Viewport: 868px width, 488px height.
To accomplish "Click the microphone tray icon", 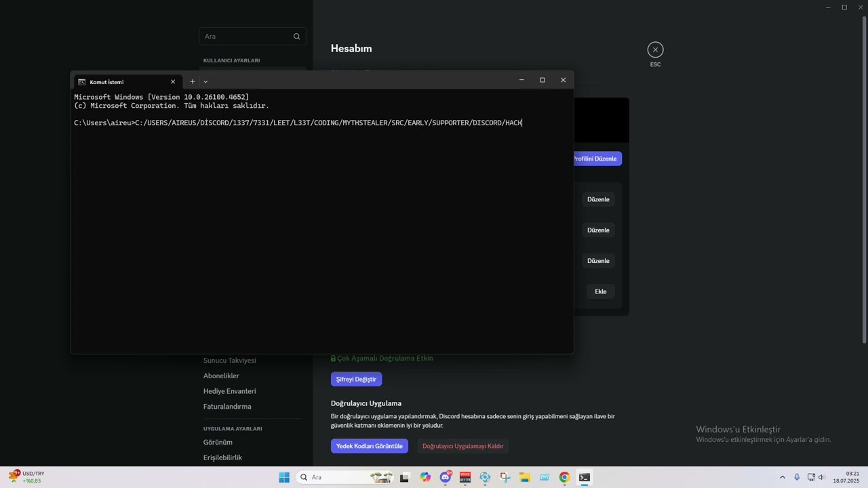I will pos(797,477).
